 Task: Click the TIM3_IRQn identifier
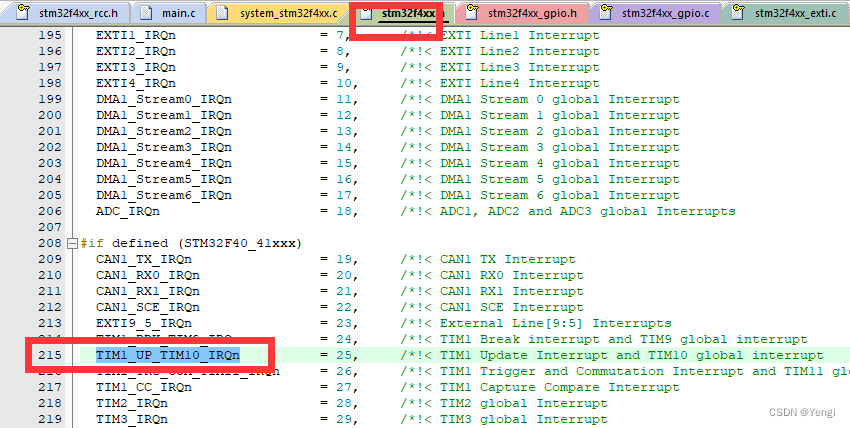pos(132,419)
